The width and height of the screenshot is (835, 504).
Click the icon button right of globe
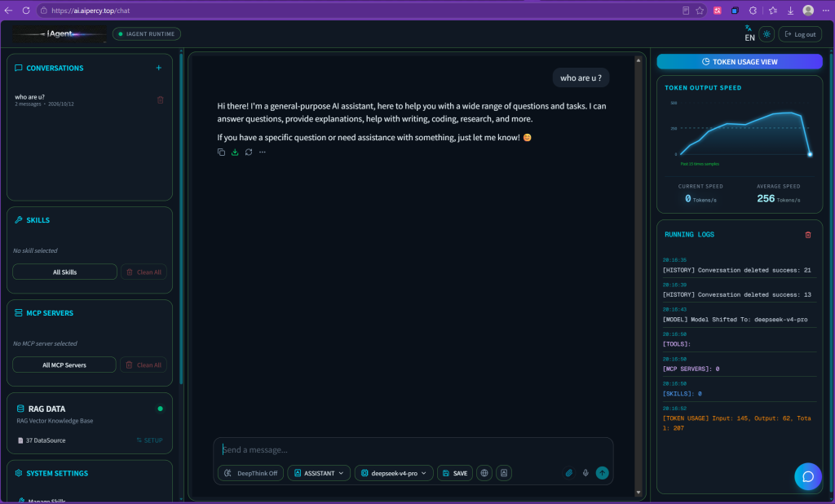coord(504,473)
